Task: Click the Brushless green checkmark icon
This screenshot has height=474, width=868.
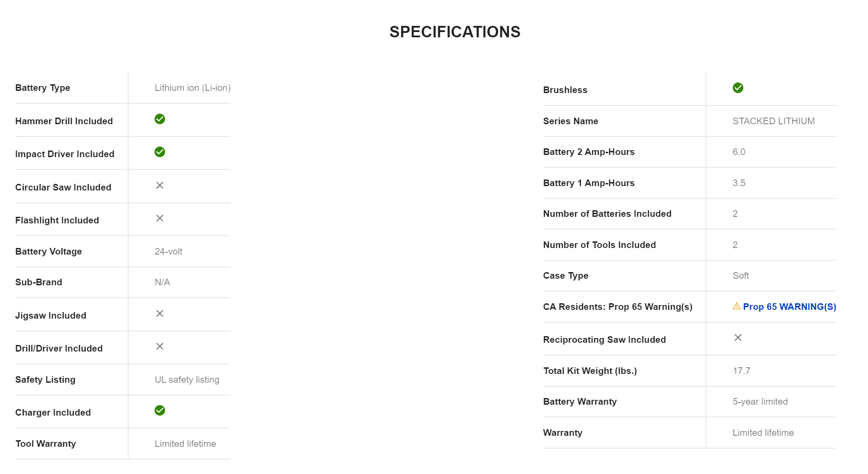Action: click(738, 88)
